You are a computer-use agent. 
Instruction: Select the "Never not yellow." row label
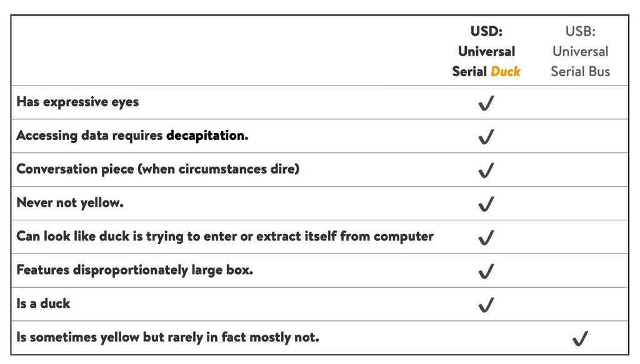pyautogui.click(x=70, y=203)
